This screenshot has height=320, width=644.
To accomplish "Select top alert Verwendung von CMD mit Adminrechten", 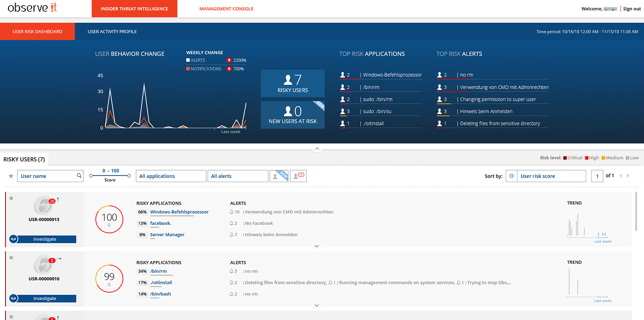I will 504,87.
